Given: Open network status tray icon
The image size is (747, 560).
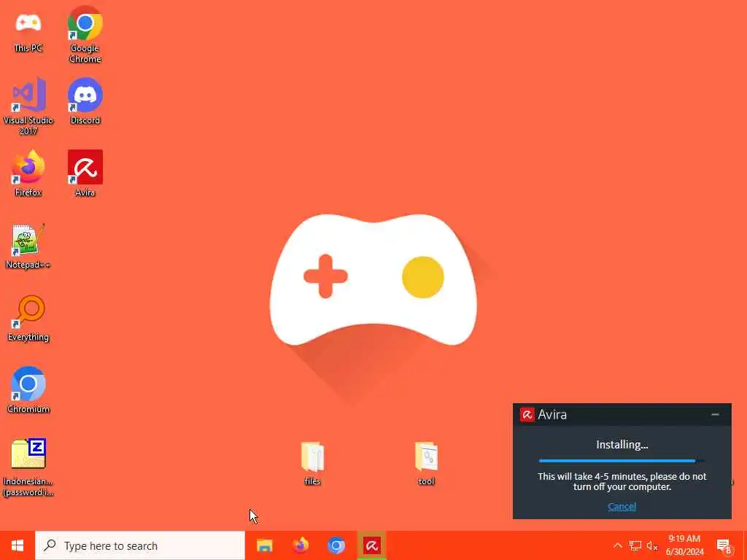Looking at the screenshot, I should coord(635,545).
